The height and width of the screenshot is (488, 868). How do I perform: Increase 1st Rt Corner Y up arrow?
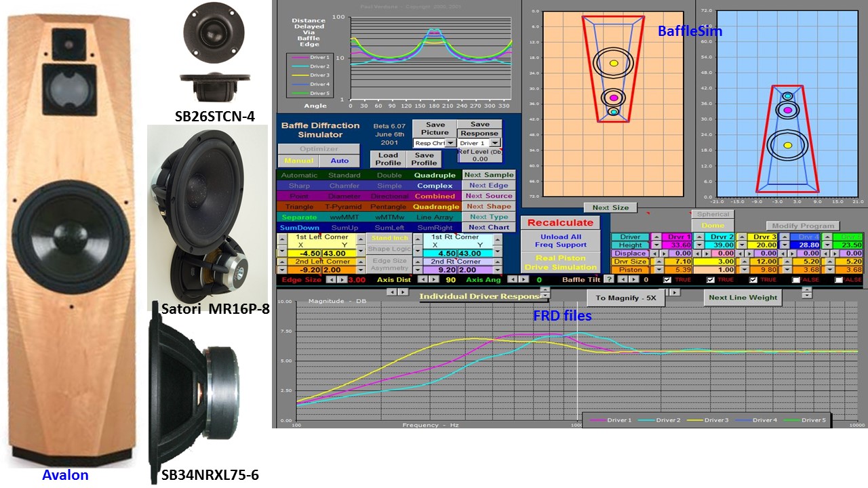pyautogui.click(x=498, y=239)
